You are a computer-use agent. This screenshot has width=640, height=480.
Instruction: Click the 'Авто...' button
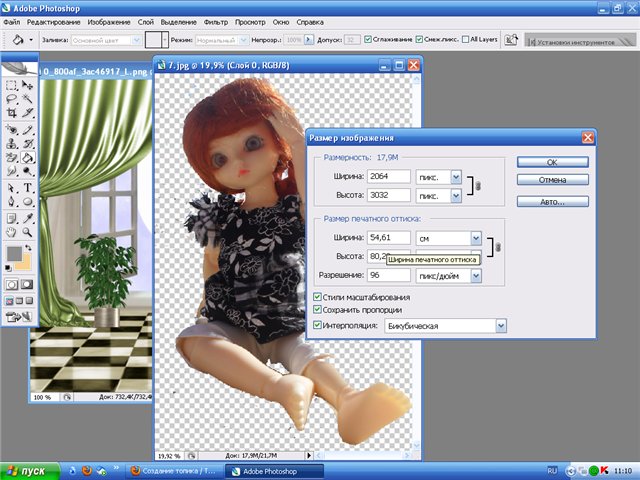coord(552,201)
